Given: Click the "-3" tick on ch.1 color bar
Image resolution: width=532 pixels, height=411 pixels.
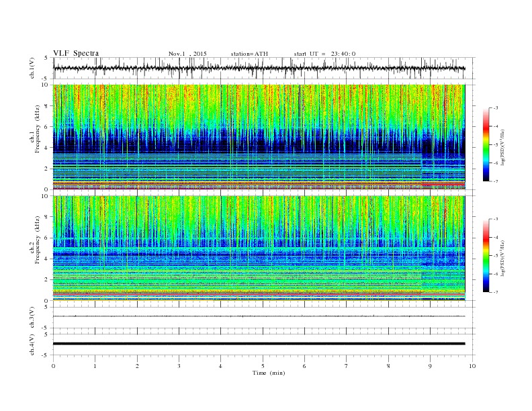Looking at the screenshot, I should point(495,108).
